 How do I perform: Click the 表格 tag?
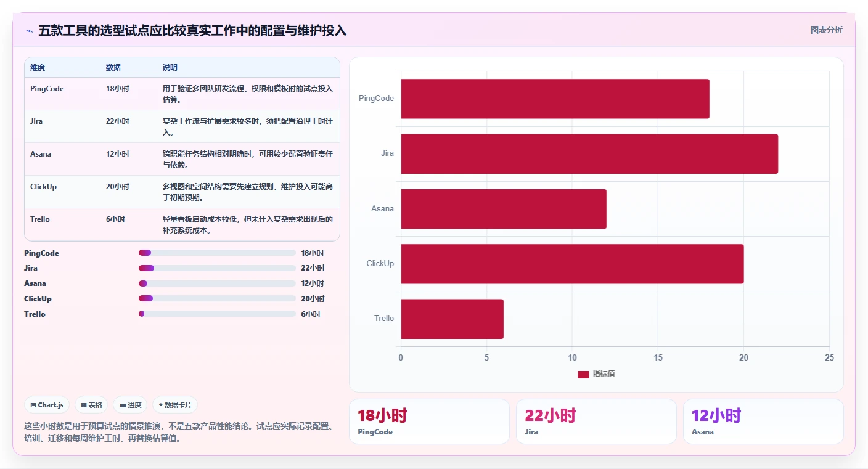[91, 405]
